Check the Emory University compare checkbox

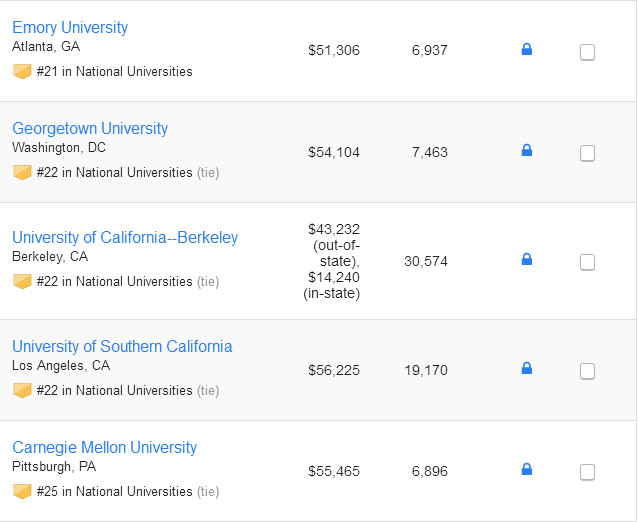(588, 52)
